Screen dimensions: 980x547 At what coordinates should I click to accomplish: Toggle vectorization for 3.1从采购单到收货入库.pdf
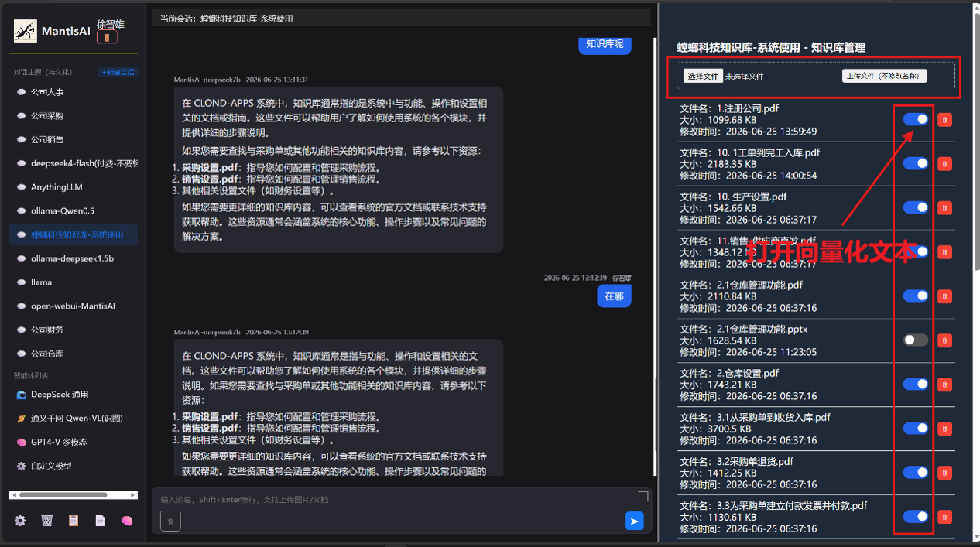pos(916,428)
